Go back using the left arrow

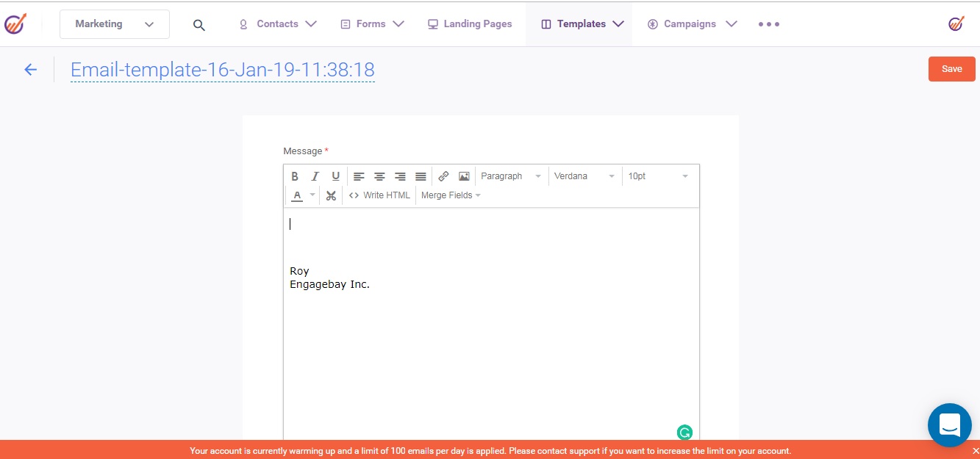(x=30, y=70)
